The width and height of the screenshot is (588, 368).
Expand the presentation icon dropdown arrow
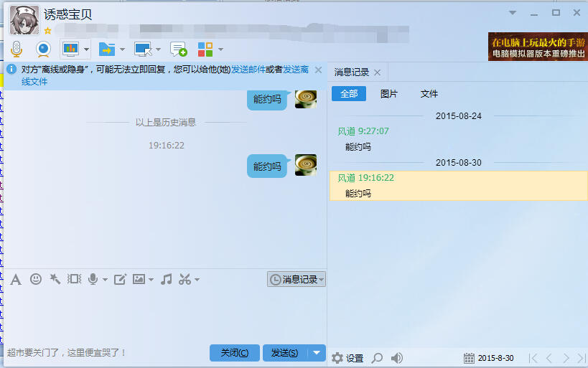click(87, 49)
